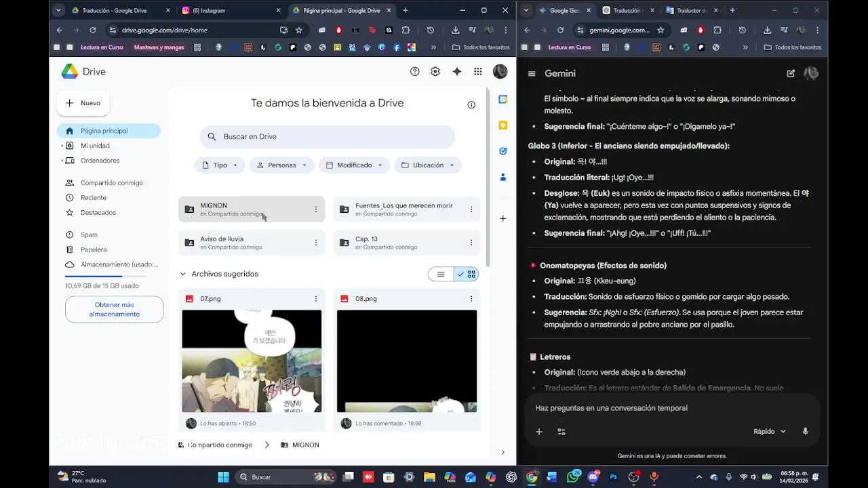The width and height of the screenshot is (868, 488).
Task: Open Gemini sparkle icon in Drive header
Action: [x=457, y=72]
